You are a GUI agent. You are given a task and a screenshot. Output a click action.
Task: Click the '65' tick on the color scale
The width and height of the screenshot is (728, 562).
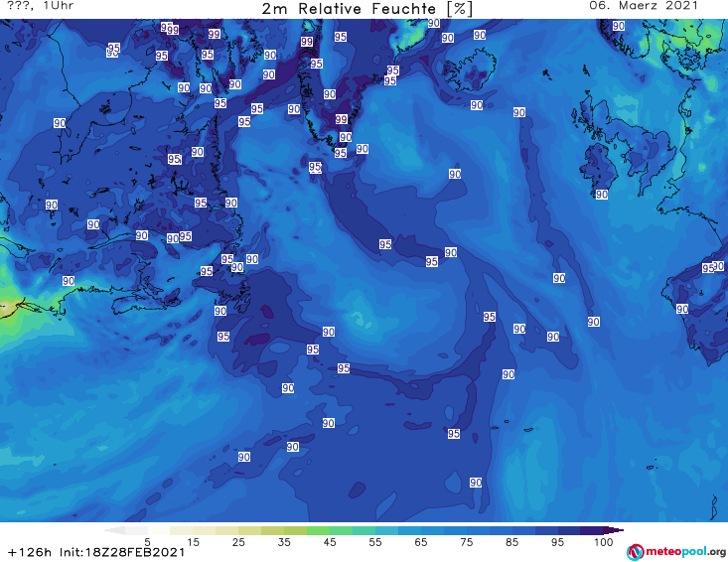tap(421, 542)
